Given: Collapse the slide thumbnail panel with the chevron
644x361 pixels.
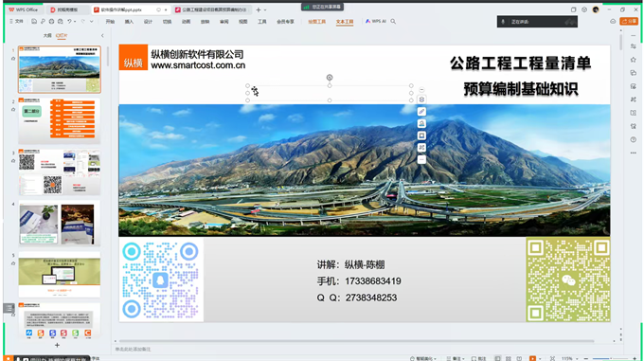Looking at the screenshot, I should (102, 36).
